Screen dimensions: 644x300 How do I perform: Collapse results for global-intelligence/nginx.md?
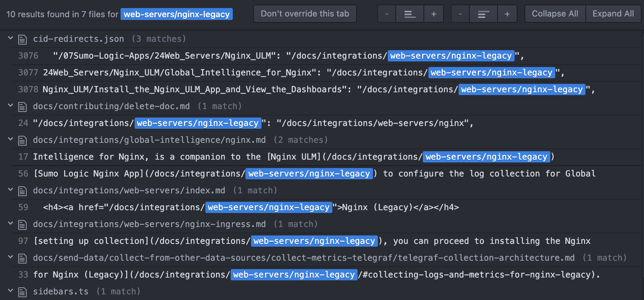11,139
